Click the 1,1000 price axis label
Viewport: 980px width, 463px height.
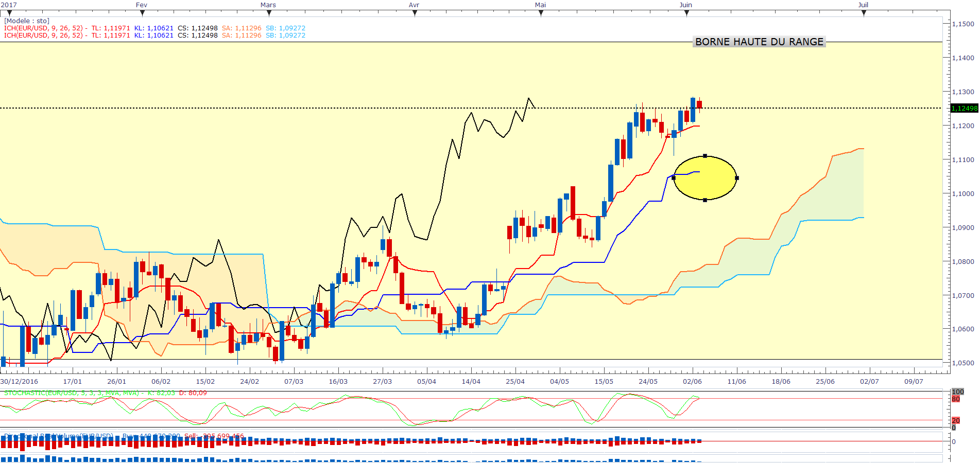963,194
